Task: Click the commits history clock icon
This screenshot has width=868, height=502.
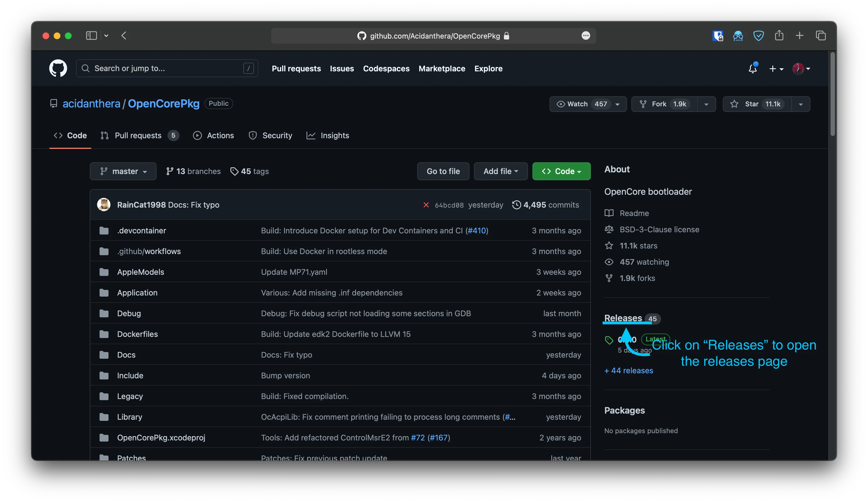Action: point(515,204)
